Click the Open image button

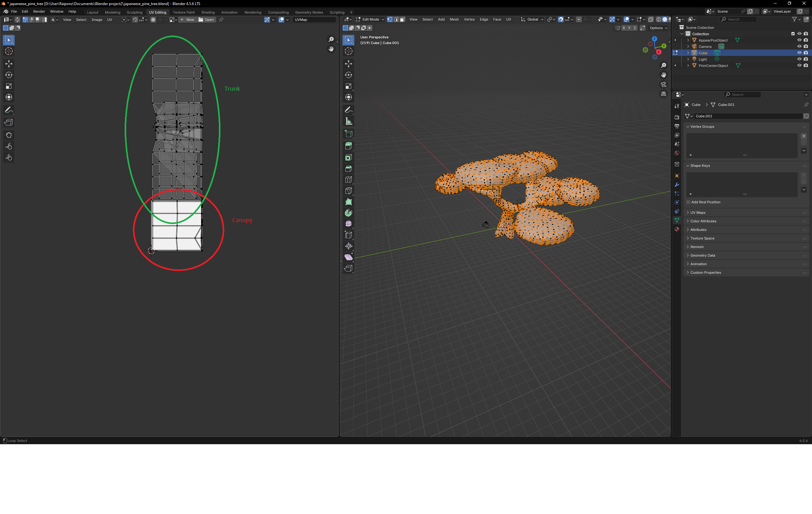(x=206, y=20)
